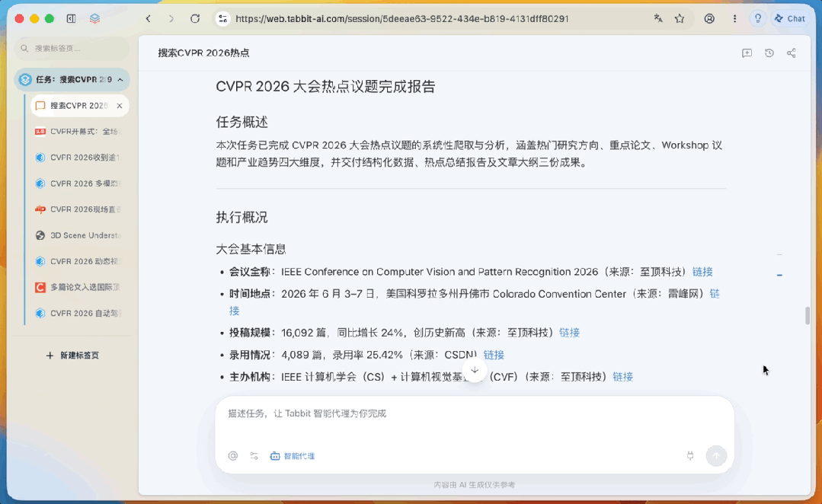822x504 pixels.
Task: Reload the current page
Action: (195, 19)
